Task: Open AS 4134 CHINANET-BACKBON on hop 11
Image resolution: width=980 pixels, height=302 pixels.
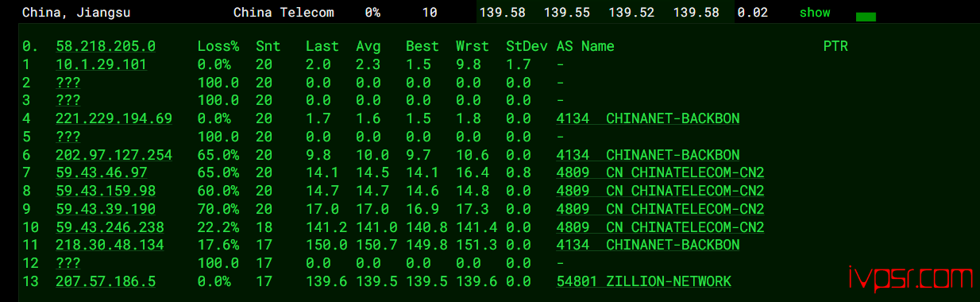Action: coord(648,245)
